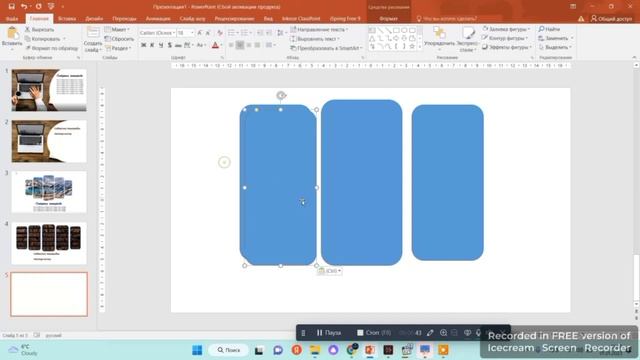Increase font size with the larger A icon
Image resolution: width=640 pixels, height=360 pixels.
(x=200, y=33)
